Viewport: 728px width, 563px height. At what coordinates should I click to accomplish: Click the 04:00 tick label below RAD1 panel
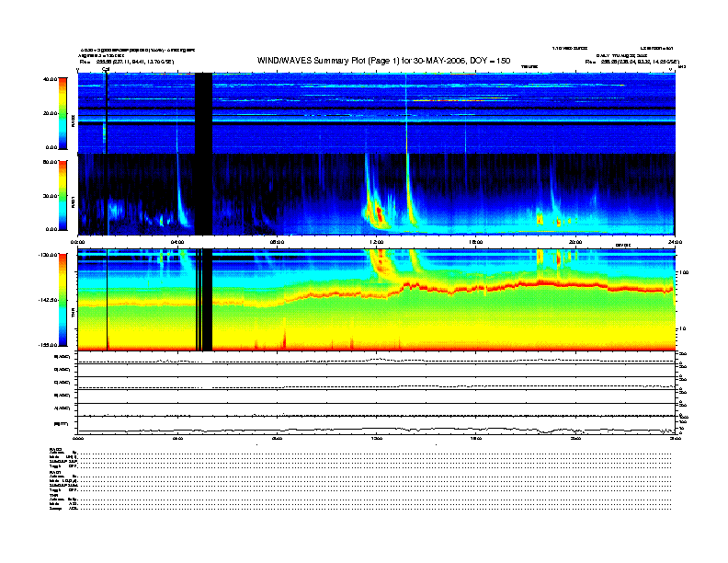tap(177, 242)
